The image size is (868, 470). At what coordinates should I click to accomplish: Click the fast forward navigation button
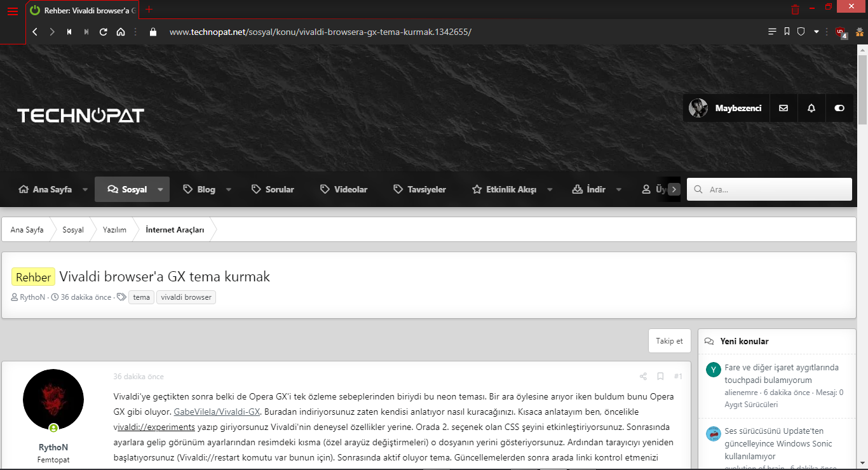click(x=86, y=32)
